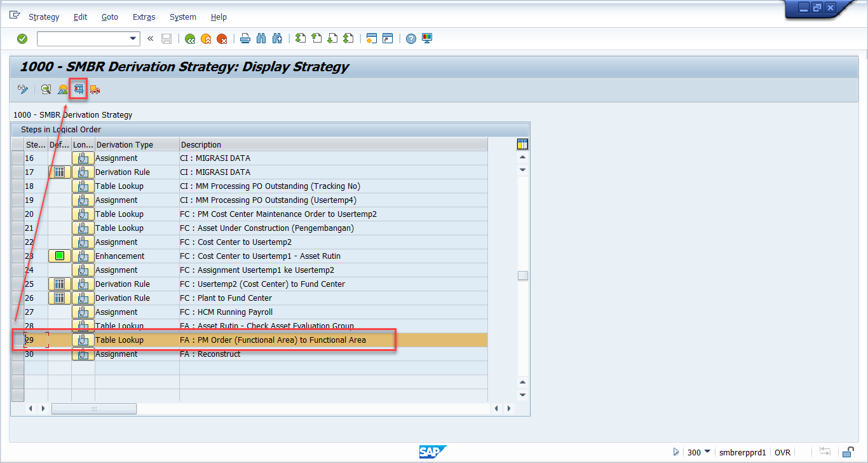Screen dimensions: 868x463
Task: Click the red Cancel icon in toolbar
Action: click(x=222, y=39)
